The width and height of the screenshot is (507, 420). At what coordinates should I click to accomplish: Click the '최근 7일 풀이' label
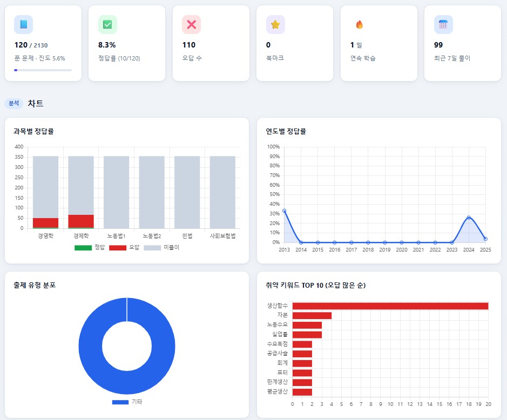tap(452, 58)
